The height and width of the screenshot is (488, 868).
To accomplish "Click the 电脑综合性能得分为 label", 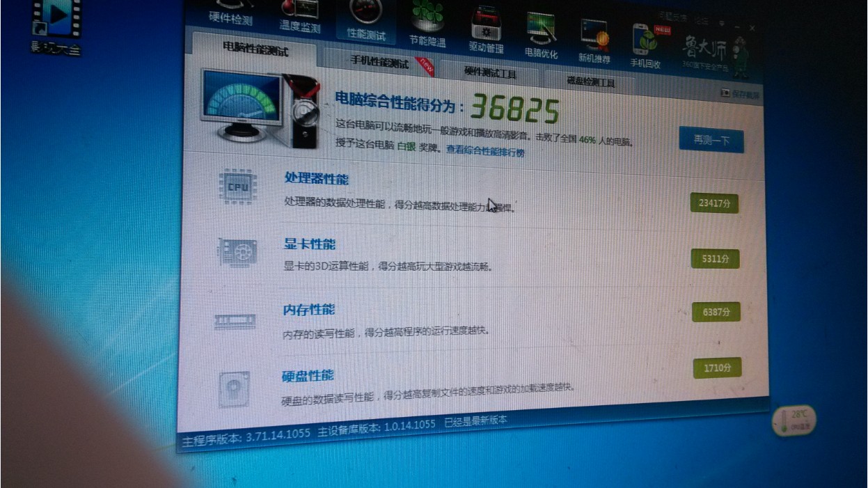I will pyautogui.click(x=400, y=101).
